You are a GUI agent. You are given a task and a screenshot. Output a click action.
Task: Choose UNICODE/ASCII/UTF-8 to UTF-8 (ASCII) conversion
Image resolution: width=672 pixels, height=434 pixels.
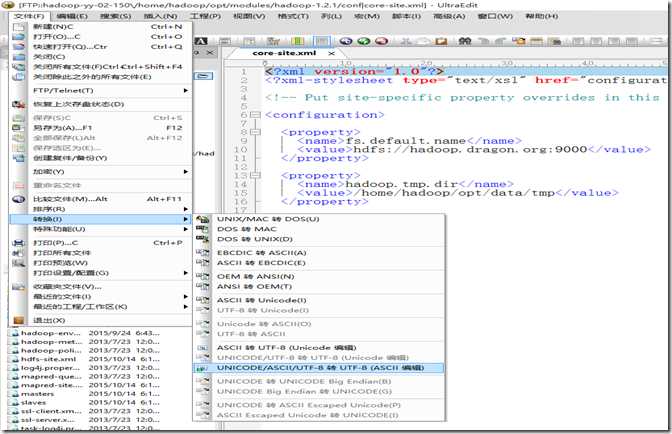click(x=318, y=368)
